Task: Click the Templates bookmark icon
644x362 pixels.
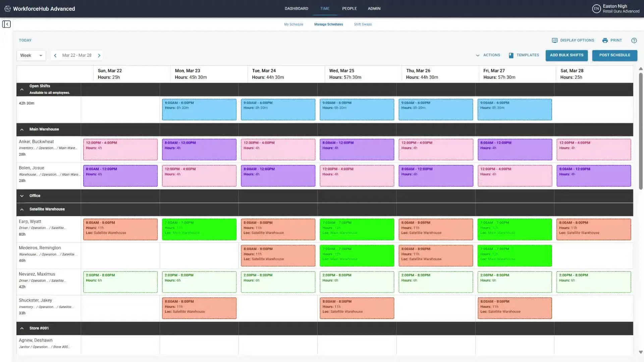Action: point(511,55)
